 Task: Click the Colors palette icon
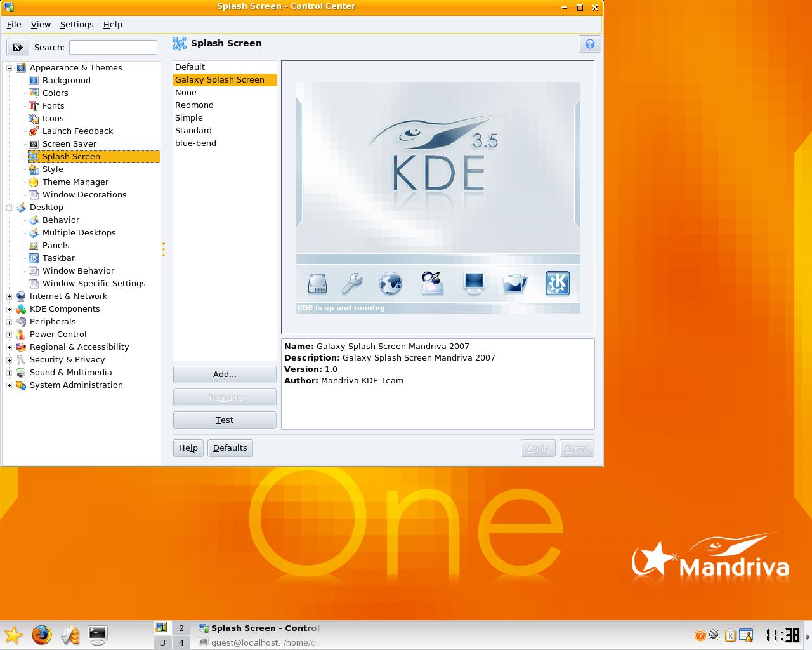[34, 93]
